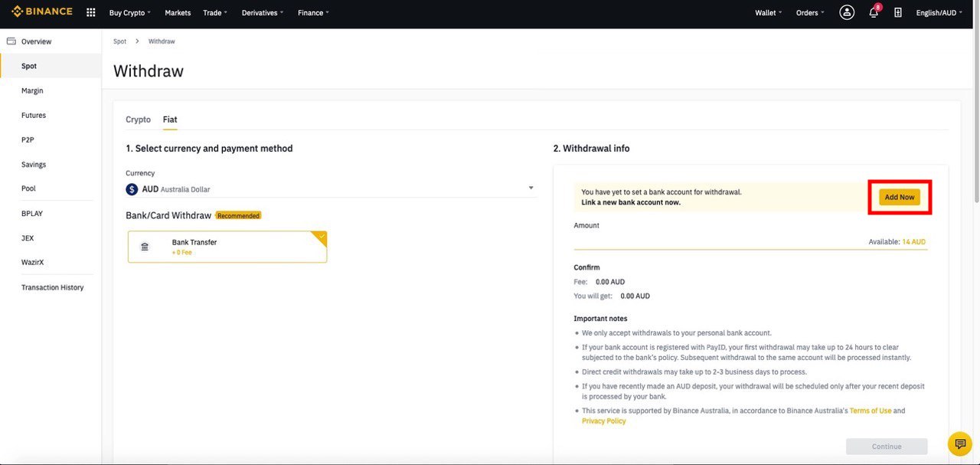The image size is (980, 465).
Task: Open the apps grid menu icon
Action: point(91,12)
